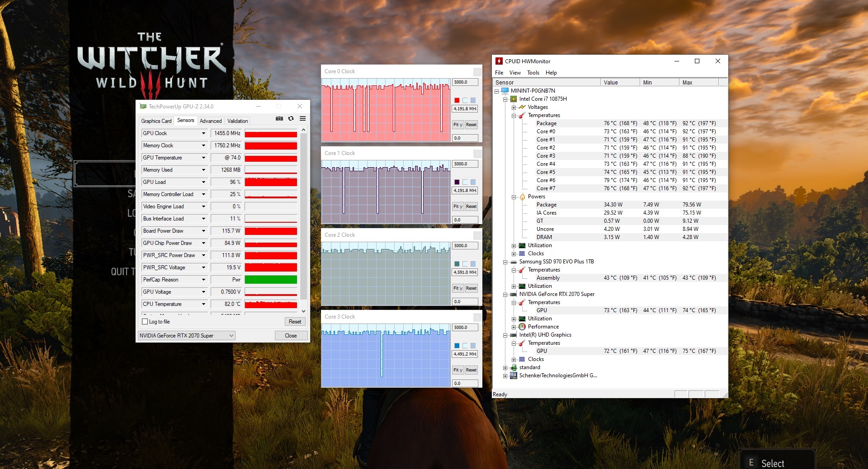Viewport: 868px width, 469px height.
Task: Click Fit y on the Core 0 Clock graph
Action: (x=458, y=125)
